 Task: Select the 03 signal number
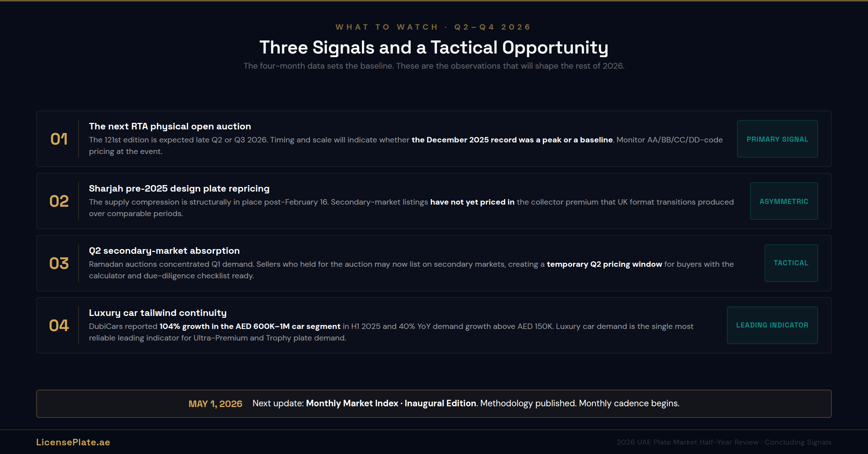pos(59,264)
